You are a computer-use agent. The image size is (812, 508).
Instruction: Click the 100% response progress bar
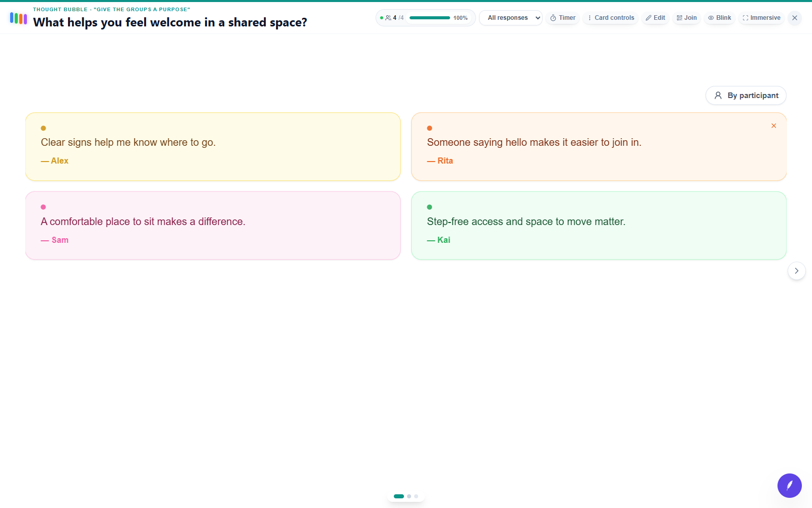click(430, 18)
